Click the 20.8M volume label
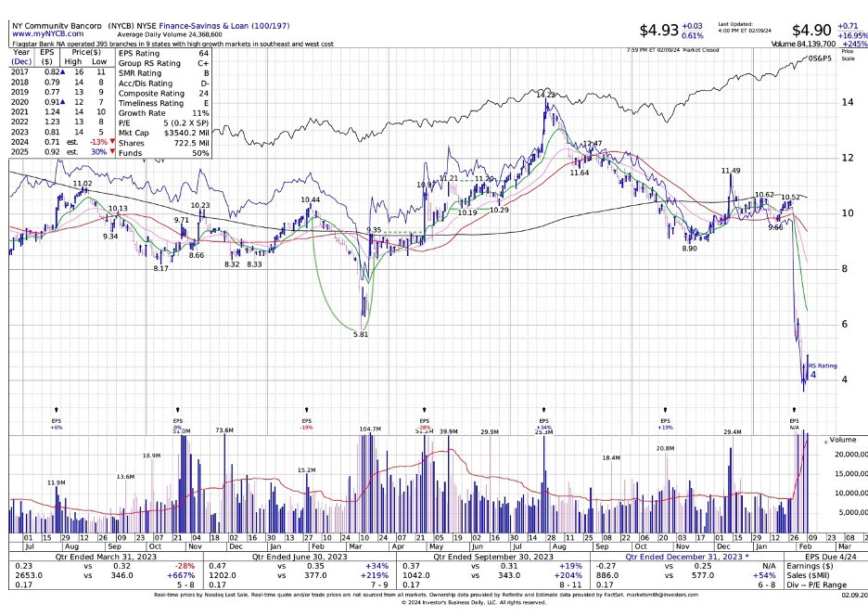The height and width of the screenshot is (616, 868). coord(666,448)
